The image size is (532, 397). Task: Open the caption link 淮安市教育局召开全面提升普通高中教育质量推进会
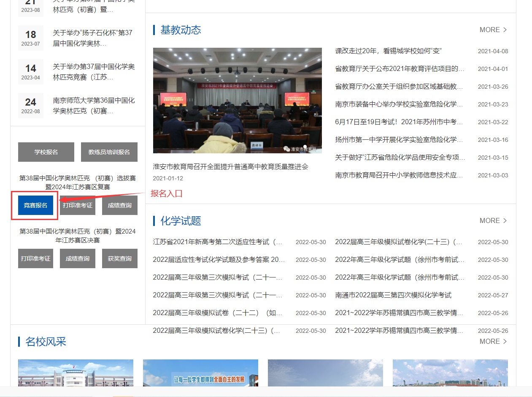231,166
